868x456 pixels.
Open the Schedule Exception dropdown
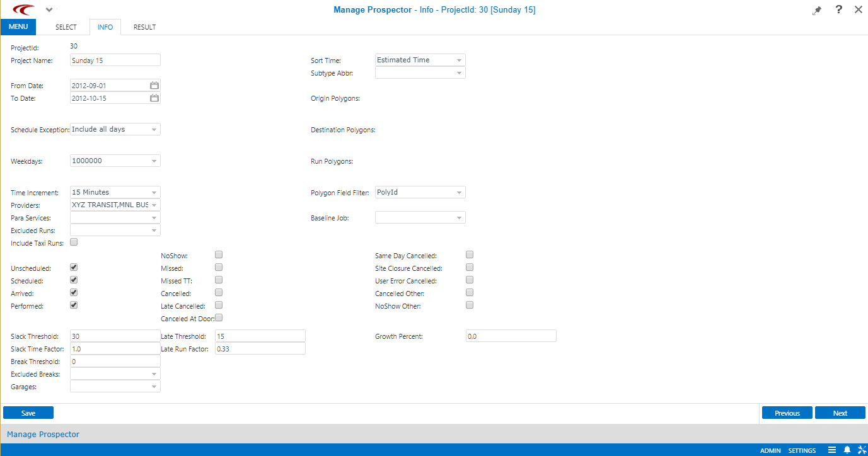pos(153,129)
